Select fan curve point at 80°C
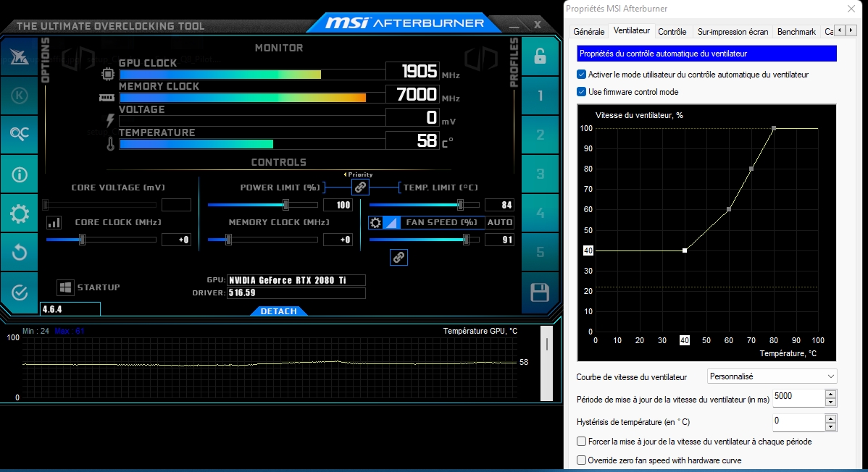Viewport: 868px width, 472px height. (x=774, y=128)
